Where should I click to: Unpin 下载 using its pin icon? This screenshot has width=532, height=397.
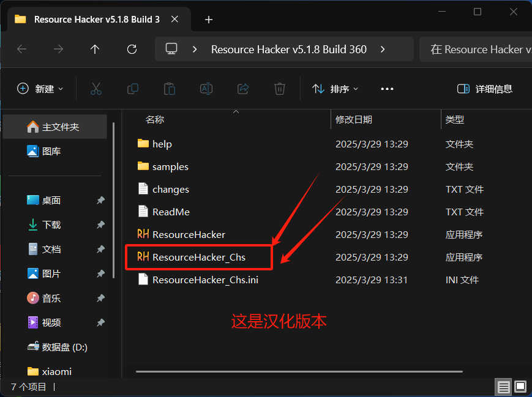tap(101, 224)
